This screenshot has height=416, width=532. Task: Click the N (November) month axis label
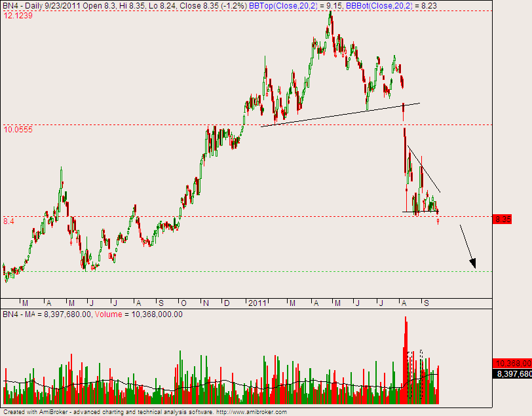tap(206, 303)
